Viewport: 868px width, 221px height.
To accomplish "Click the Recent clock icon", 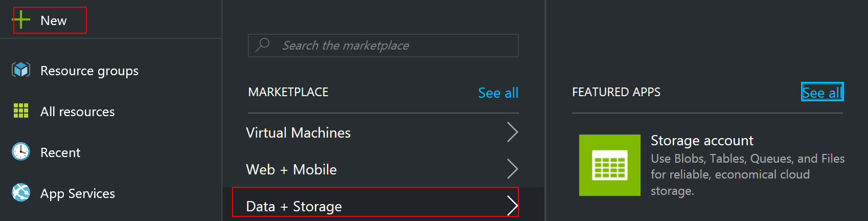I will coord(21,151).
